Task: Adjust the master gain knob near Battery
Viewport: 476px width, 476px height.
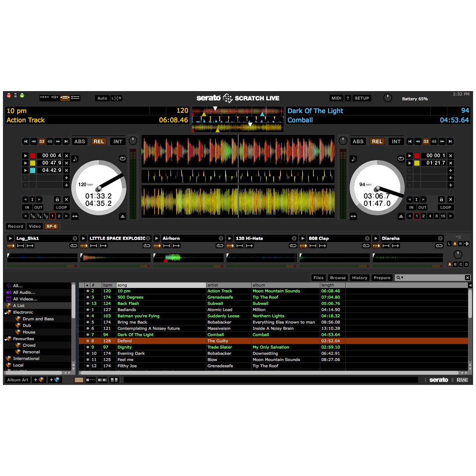Action: (388, 98)
